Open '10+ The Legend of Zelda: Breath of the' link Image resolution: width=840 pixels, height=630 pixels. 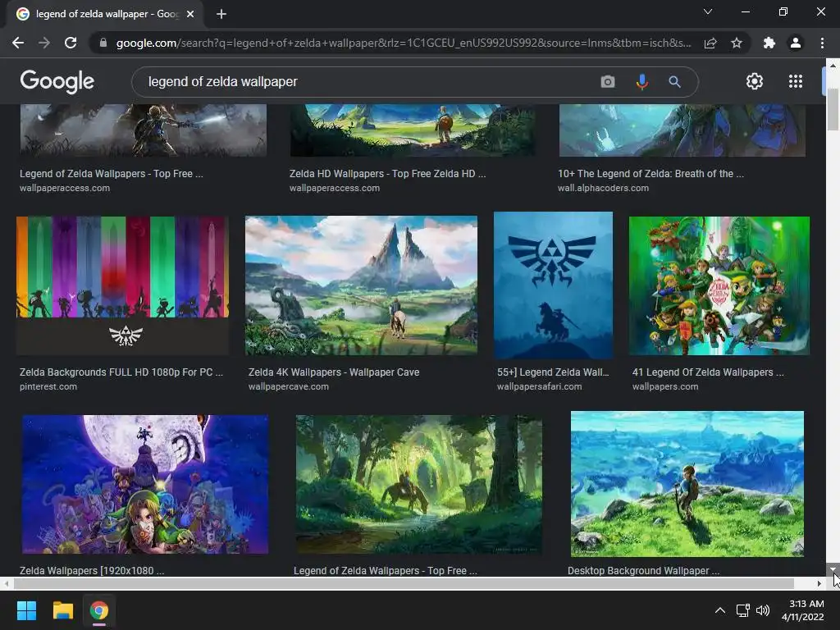click(651, 174)
